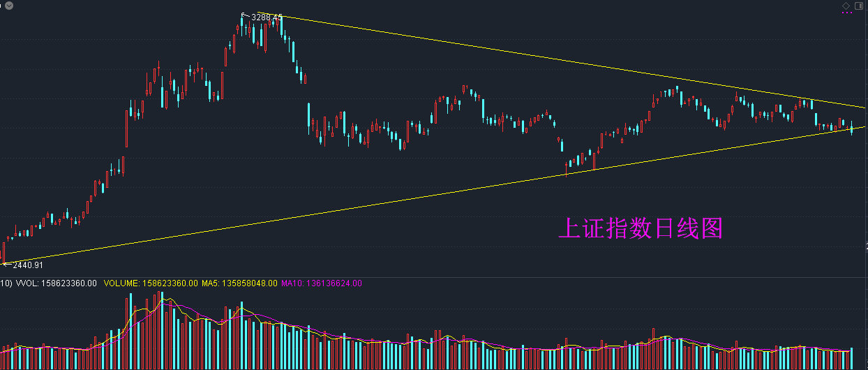Select the descending upper yellow trendline
Image resolution: width=868 pixels, height=370 pixels.
(x=572, y=61)
